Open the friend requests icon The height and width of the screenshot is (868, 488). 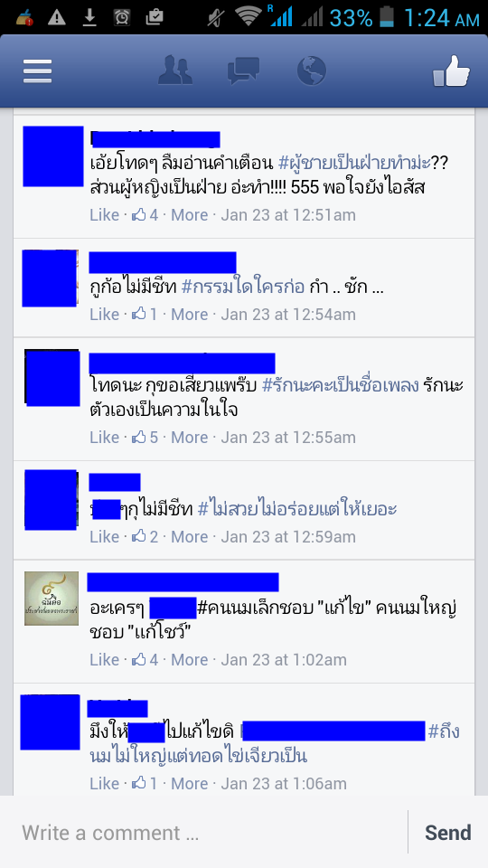(x=174, y=71)
